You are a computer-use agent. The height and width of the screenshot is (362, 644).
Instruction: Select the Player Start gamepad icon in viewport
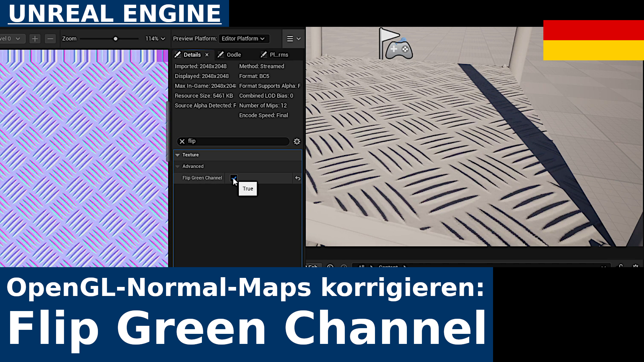(399, 49)
